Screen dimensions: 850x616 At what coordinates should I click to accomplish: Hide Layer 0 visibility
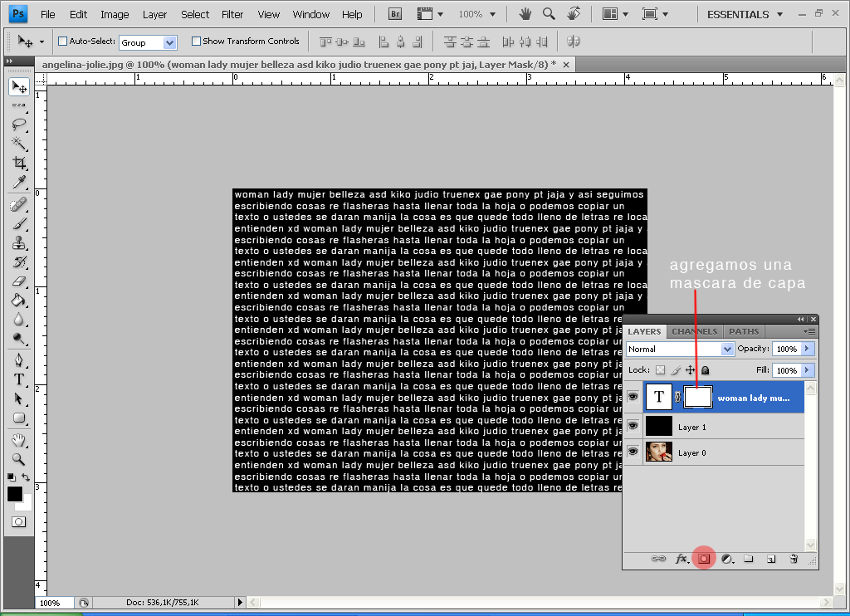click(633, 452)
